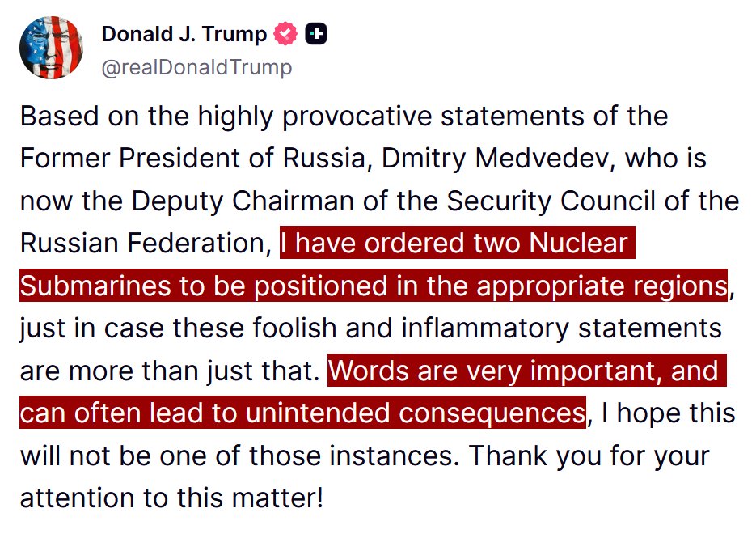Image resolution: width=756 pixels, height=534 pixels.
Task: Click the pink verified checkmark badge
Action: coord(285,34)
